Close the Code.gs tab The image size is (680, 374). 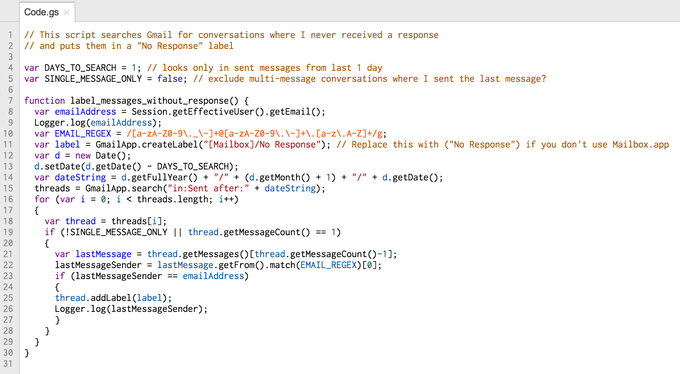coord(66,13)
